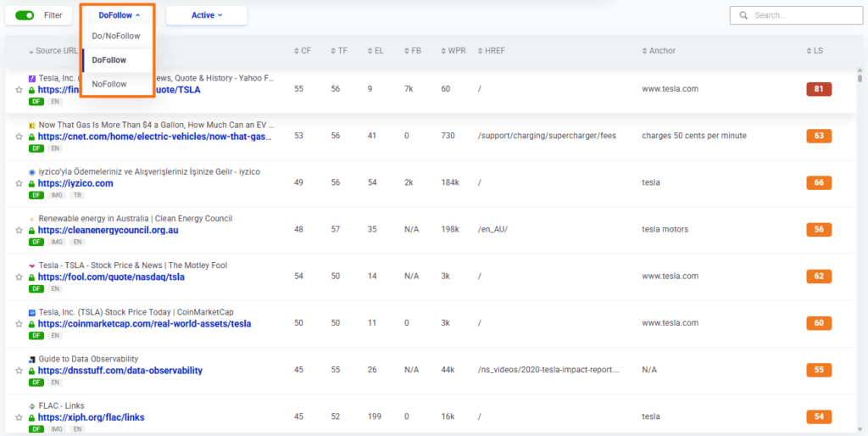The height and width of the screenshot is (436, 868).
Task: Click the green lock on iyzico.com row
Action: [31, 183]
